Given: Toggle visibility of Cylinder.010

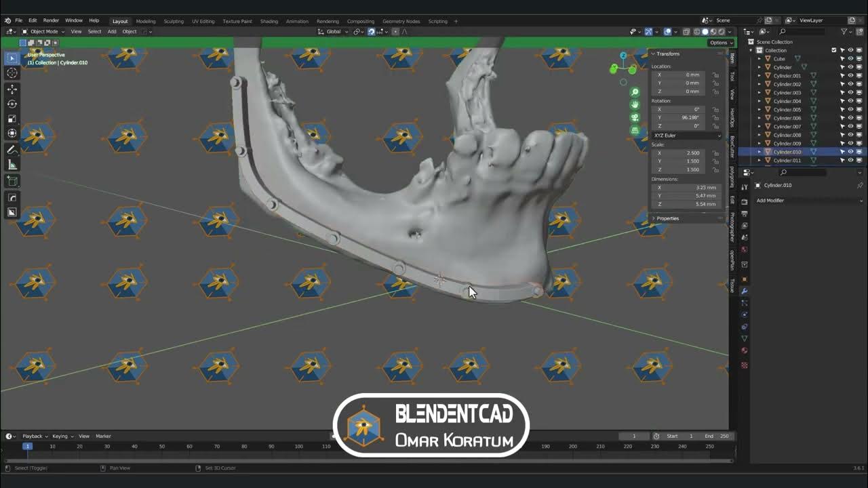Looking at the screenshot, I should [x=850, y=152].
